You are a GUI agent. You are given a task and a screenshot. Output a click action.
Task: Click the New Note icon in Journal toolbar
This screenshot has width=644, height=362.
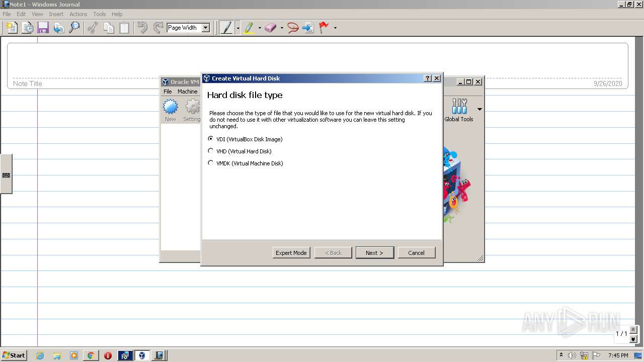tap(12, 28)
